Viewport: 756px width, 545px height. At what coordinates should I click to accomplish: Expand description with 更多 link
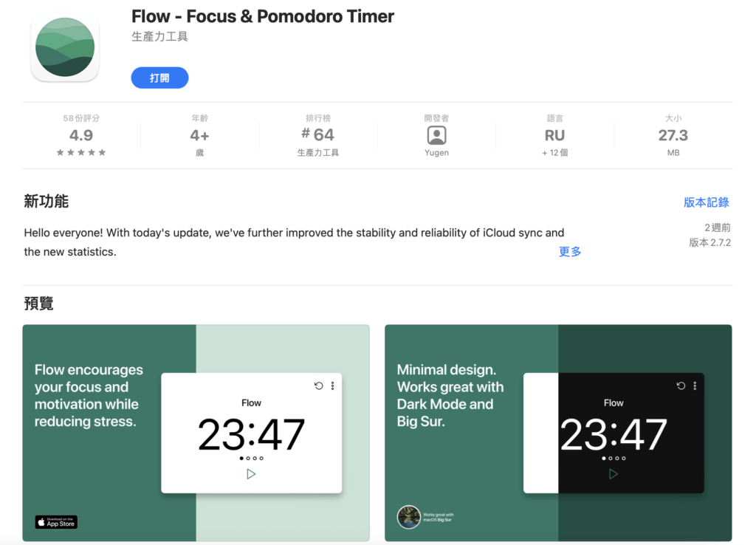(570, 251)
